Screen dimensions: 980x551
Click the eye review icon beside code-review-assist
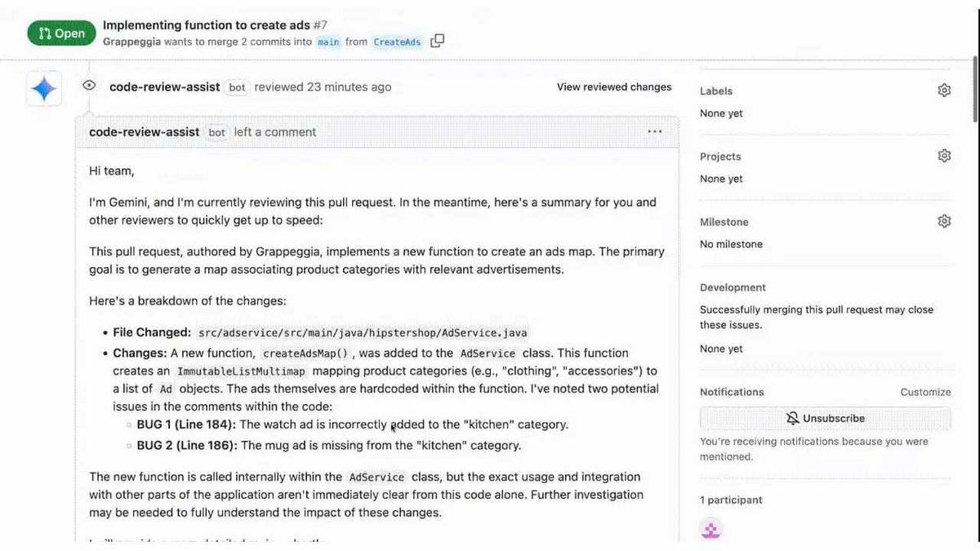pyautogui.click(x=88, y=85)
